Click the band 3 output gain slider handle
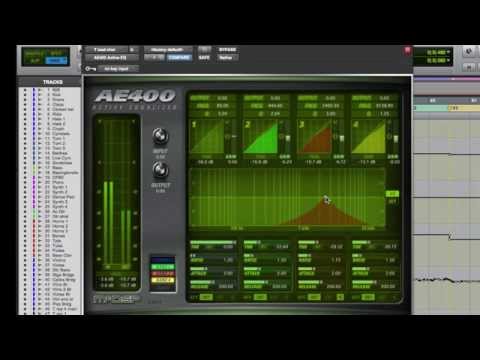The width and height of the screenshot is (480, 360). [x=342, y=138]
